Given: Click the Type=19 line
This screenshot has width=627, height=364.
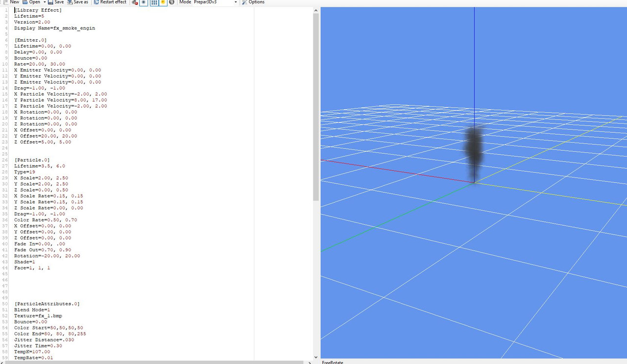Looking at the screenshot, I should [x=24, y=172].
